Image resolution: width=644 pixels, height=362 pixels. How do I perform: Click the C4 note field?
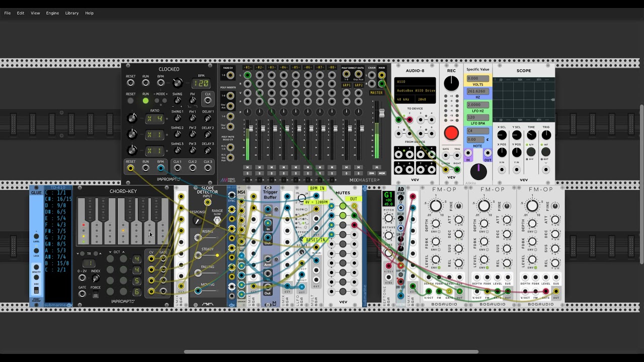(477, 131)
